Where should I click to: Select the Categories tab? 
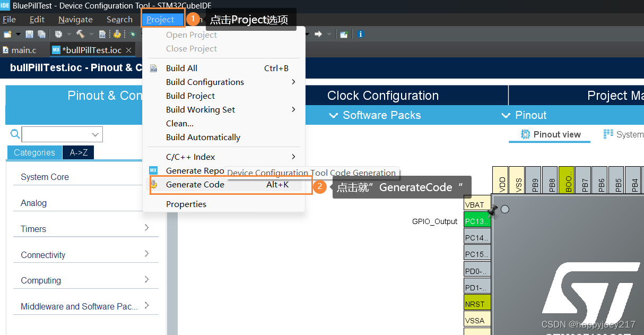pos(34,152)
